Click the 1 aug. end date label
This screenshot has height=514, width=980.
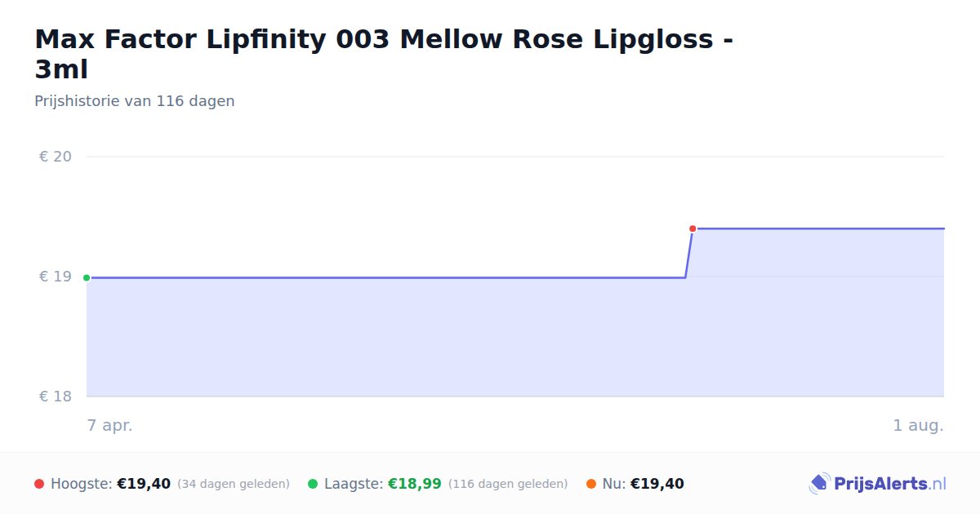[x=919, y=425]
